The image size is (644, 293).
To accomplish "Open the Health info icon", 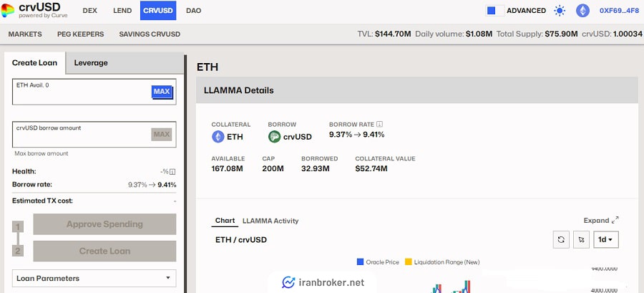I will point(173,172).
